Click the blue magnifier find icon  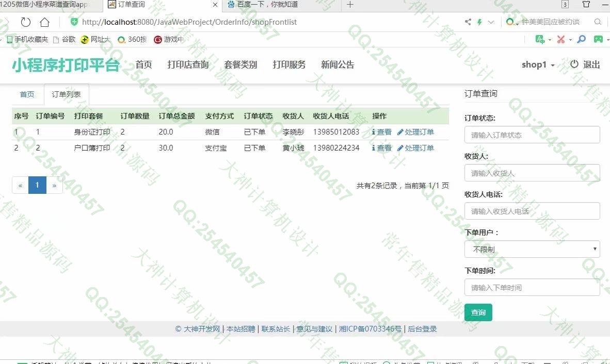pos(582,39)
